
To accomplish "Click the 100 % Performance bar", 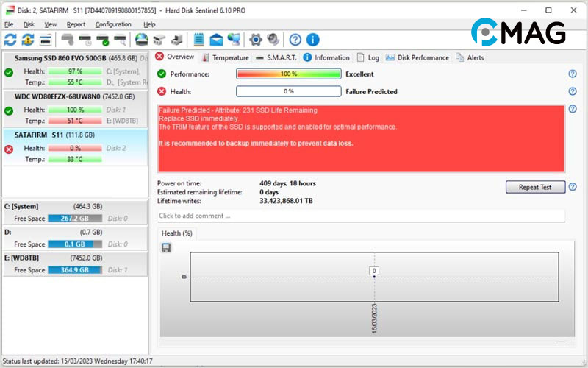I will pos(288,74).
